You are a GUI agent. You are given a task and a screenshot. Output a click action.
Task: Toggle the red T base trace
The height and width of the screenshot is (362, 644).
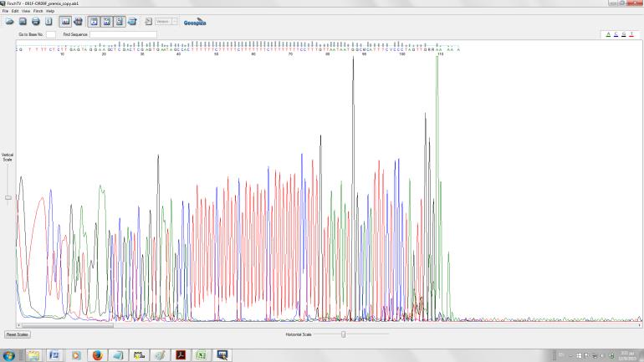[x=631, y=34]
